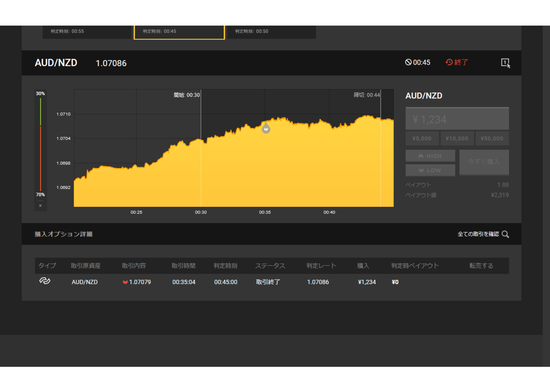Click the 取引終了 status cell
The height and width of the screenshot is (392, 550).
[268, 282]
